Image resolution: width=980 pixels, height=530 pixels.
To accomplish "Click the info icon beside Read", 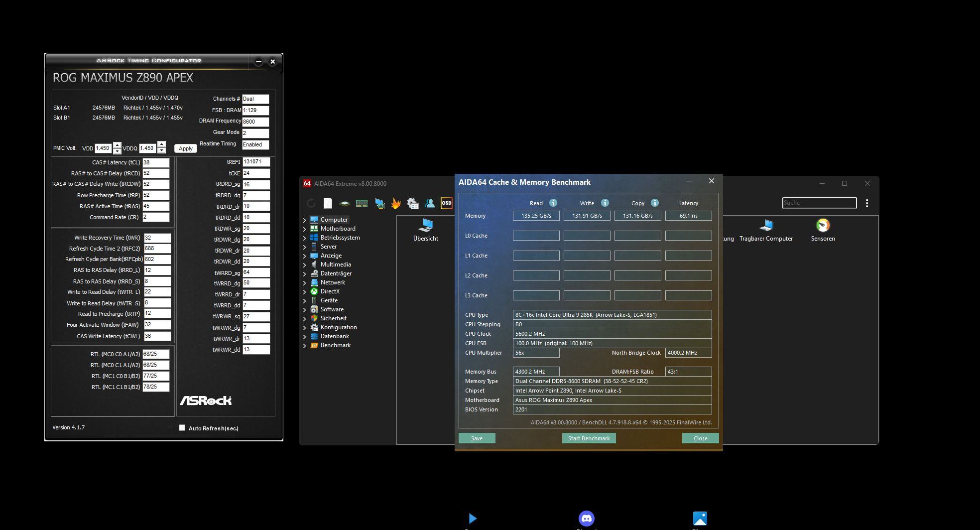I will coord(553,203).
